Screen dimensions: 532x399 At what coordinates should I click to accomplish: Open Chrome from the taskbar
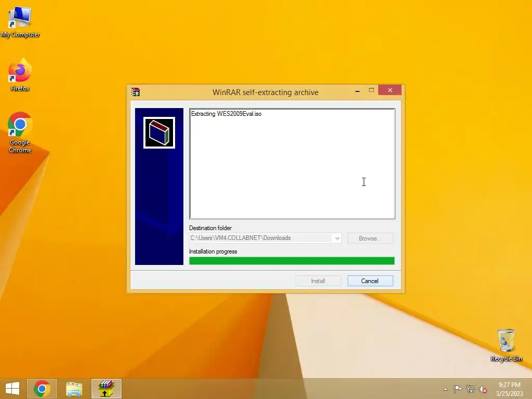pos(42,389)
